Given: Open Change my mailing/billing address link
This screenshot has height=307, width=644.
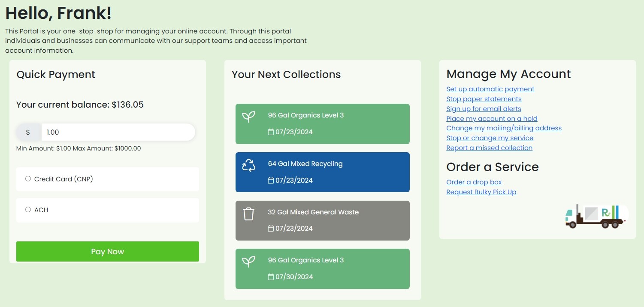Looking at the screenshot, I should [x=504, y=128].
